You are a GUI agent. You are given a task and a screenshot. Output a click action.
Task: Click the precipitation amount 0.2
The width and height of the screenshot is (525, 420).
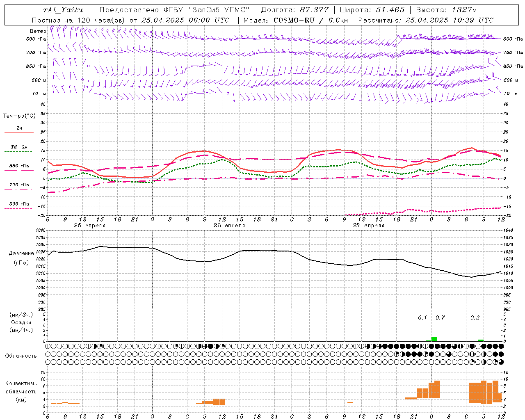[475, 318]
